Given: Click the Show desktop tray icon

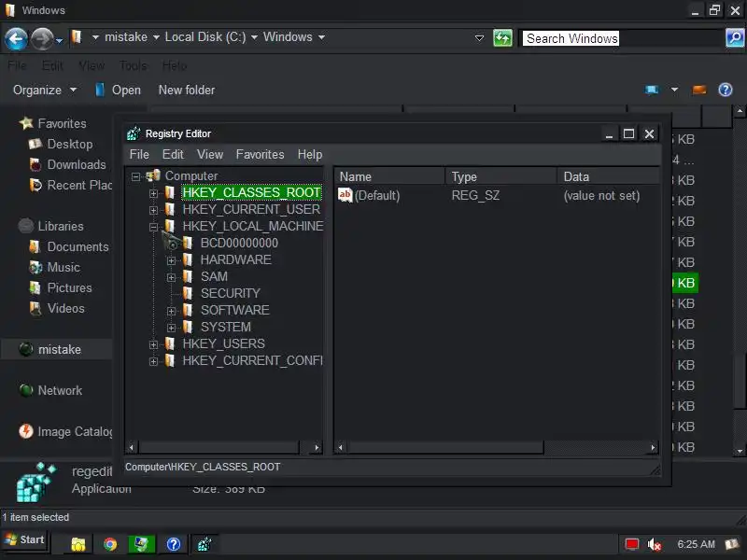Looking at the screenshot, I should point(732,544).
